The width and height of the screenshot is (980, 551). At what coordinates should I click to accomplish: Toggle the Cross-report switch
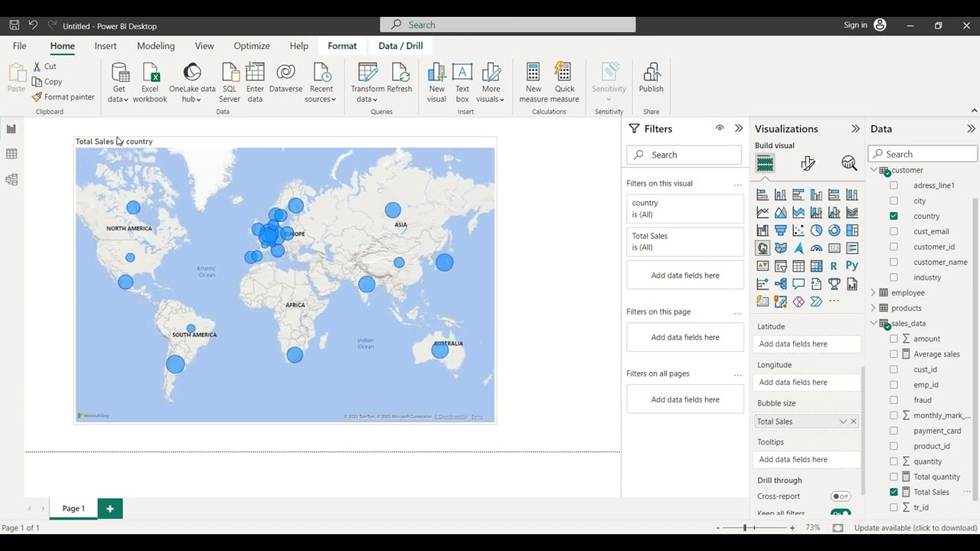[841, 496]
